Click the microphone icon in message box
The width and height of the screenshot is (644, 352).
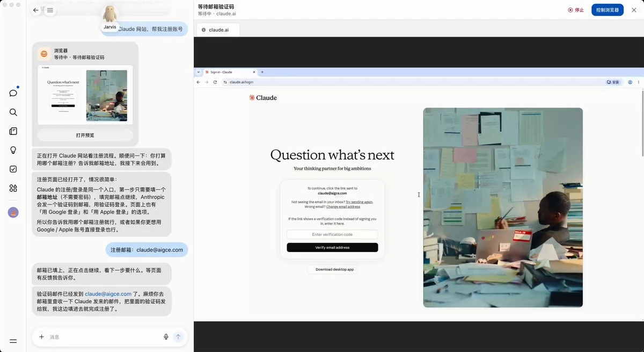pyautogui.click(x=166, y=337)
